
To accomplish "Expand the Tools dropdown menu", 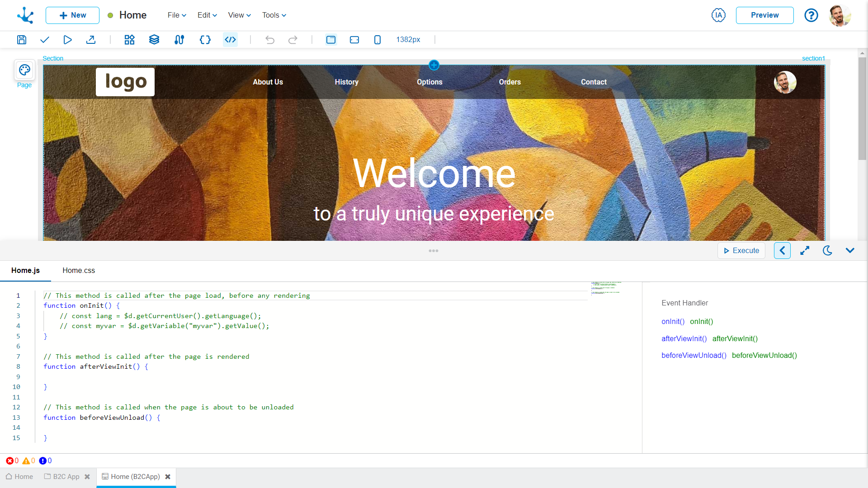I will pyautogui.click(x=274, y=15).
